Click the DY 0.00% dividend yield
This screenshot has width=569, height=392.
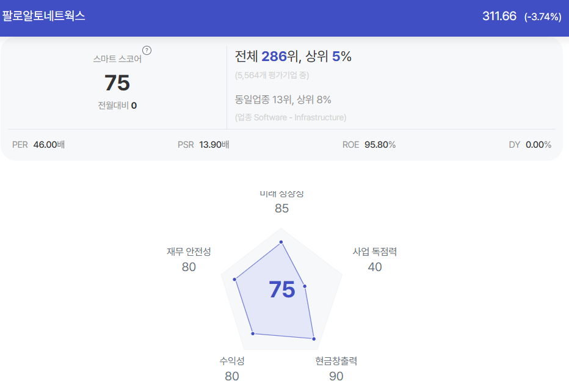tap(530, 145)
